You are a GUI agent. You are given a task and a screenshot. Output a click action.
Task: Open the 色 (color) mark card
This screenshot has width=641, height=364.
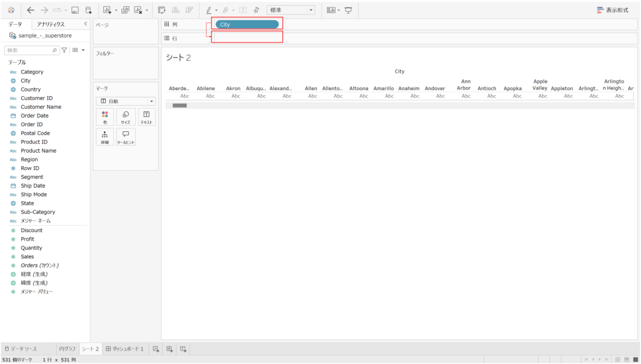click(105, 117)
